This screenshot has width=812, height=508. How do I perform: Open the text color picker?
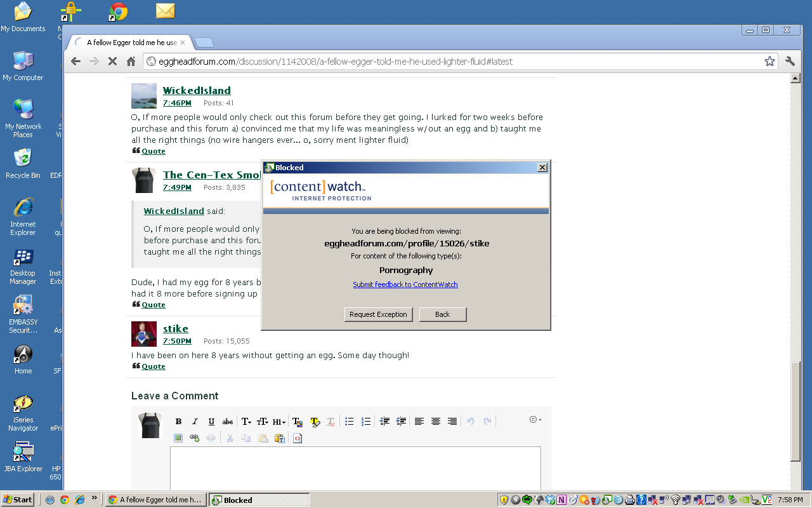(298, 422)
